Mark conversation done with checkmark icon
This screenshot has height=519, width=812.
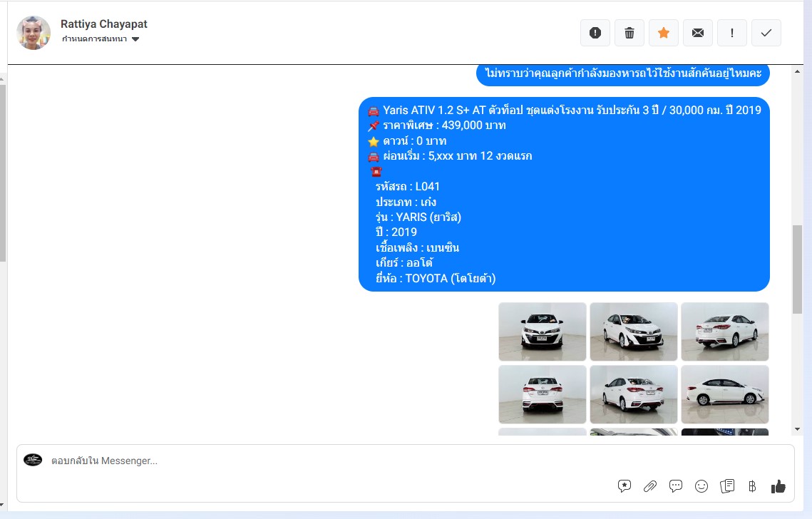pyautogui.click(x=766, y=33)
